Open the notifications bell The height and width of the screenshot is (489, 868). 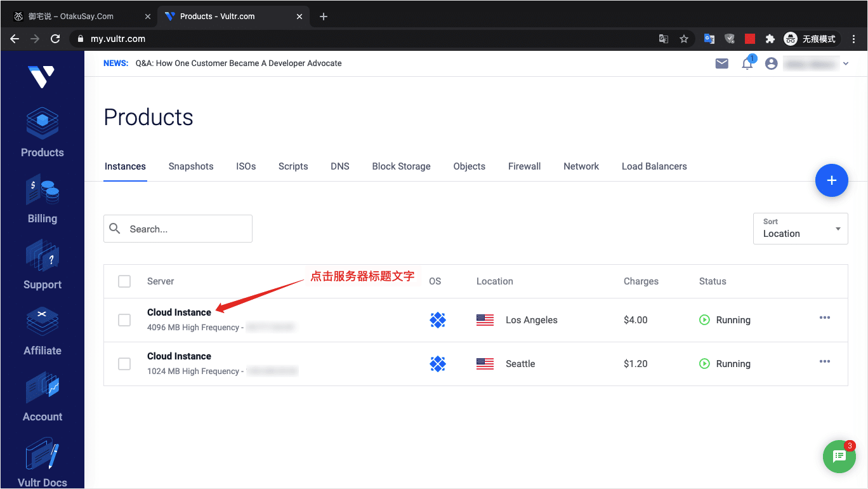[x=747, y=64]
